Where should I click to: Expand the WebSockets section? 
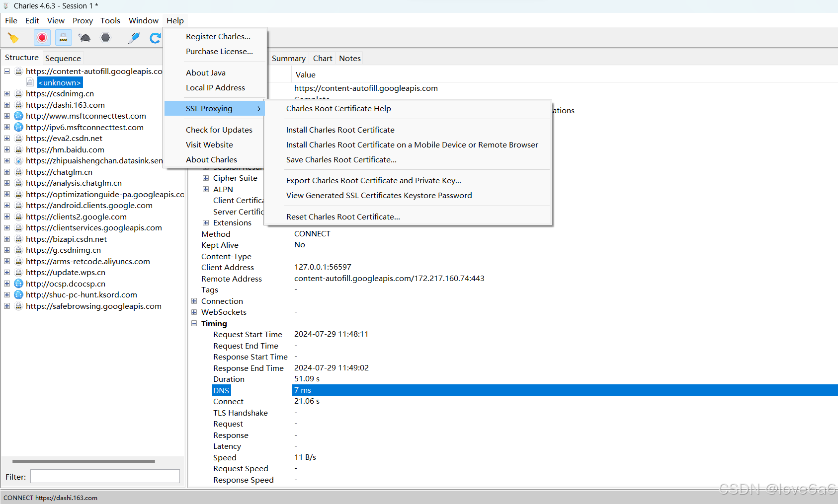click(x=194, y=312)
